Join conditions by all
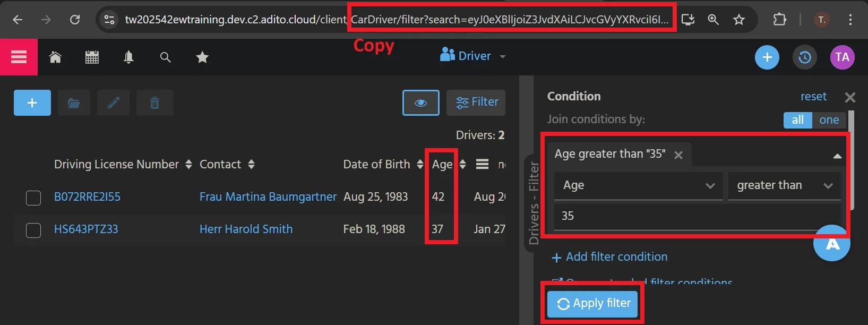Viewport: 868px width, 325px height. (x=798, y=120)
